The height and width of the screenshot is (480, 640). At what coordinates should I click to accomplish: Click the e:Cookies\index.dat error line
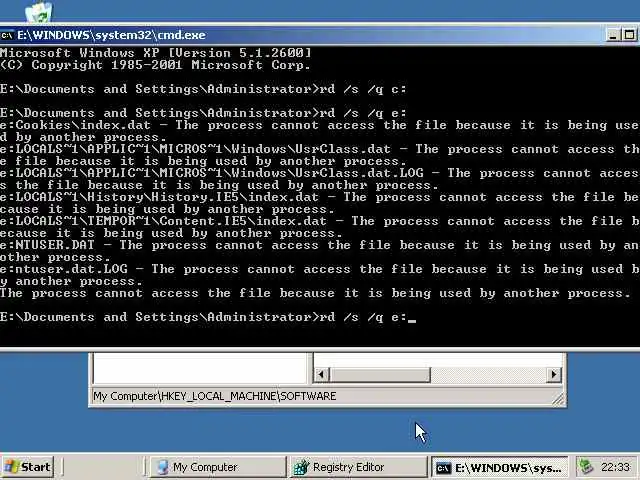click(x=320, y=131)
